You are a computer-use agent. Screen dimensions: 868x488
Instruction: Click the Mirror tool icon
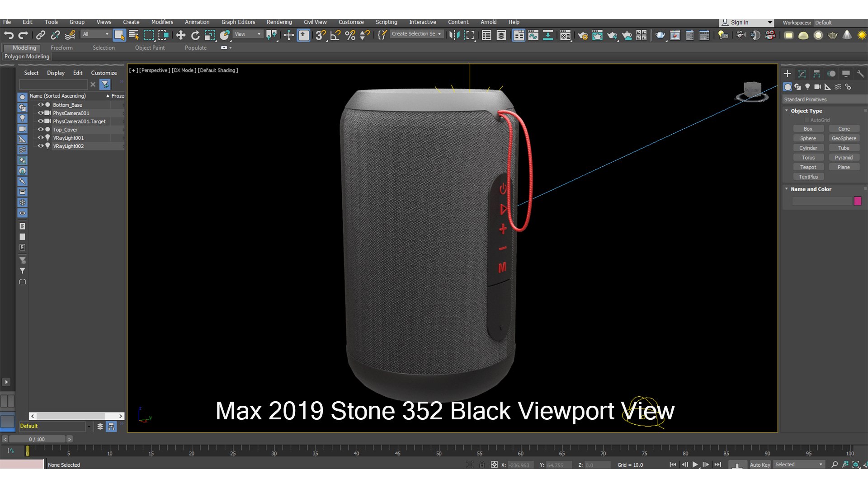coord(454,35)
